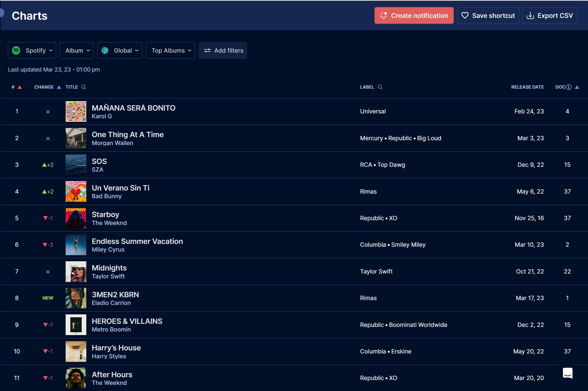Sort by the DOC column arrow
Screen dimensions: 588x391
tap(577, 87)
